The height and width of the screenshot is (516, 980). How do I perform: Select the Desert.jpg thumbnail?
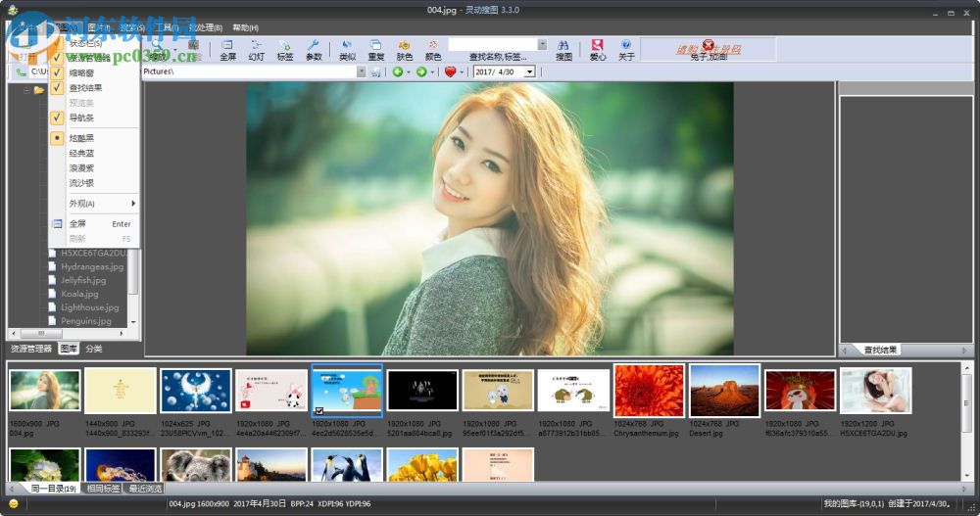(x=724, y=392)
